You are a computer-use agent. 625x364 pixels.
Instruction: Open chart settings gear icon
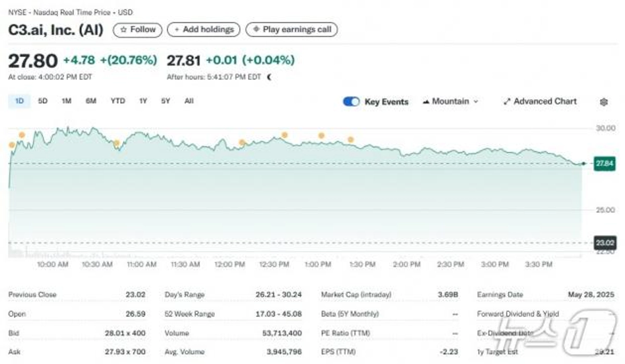click(x=604, y=102)
